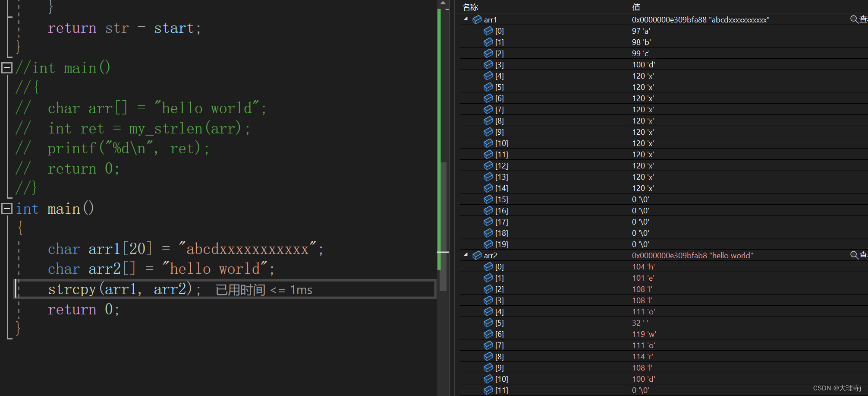
Task: Place cursor on strcpy(arr1, arr2) line
Action: (124, 289)
